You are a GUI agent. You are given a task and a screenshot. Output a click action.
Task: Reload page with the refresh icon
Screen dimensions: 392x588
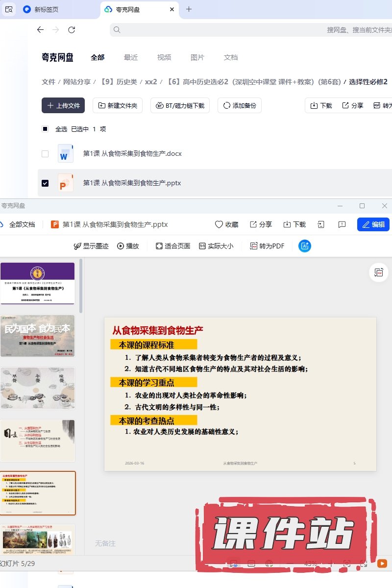[72, 30]
